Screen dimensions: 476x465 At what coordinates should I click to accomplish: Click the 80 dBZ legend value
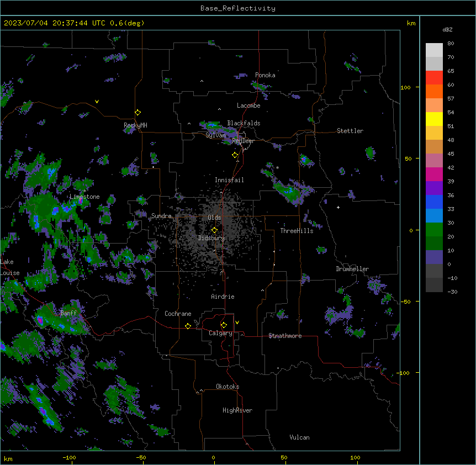451,44
